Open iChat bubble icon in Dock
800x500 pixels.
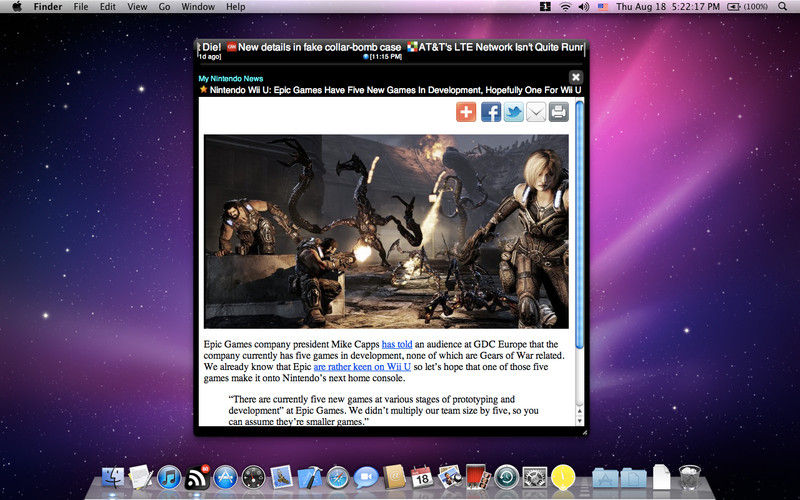point(366,478)
